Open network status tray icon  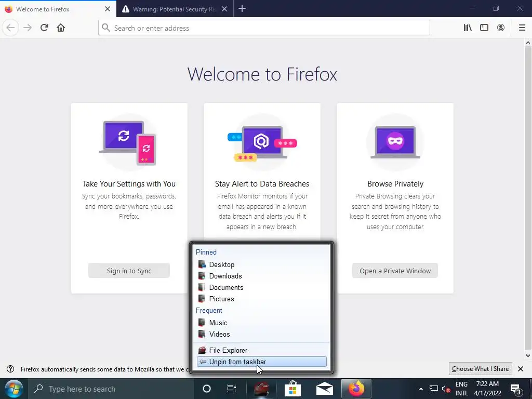(434, 389)
